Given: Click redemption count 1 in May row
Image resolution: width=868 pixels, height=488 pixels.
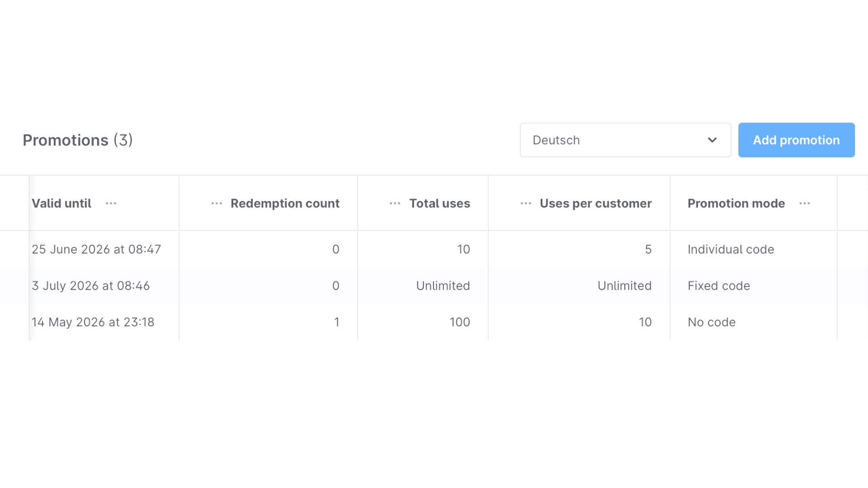Looking at the screenshot, I should pyautogui.click(x=336, y=322).
